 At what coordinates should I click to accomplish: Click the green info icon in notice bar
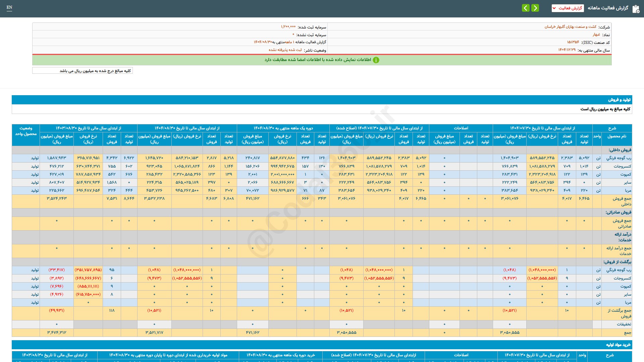point(376,60)
